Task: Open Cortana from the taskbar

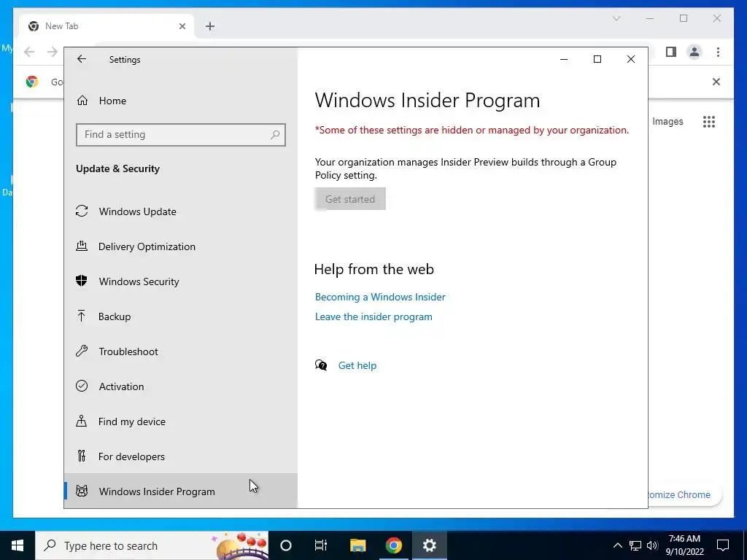Action: (286, 545)
